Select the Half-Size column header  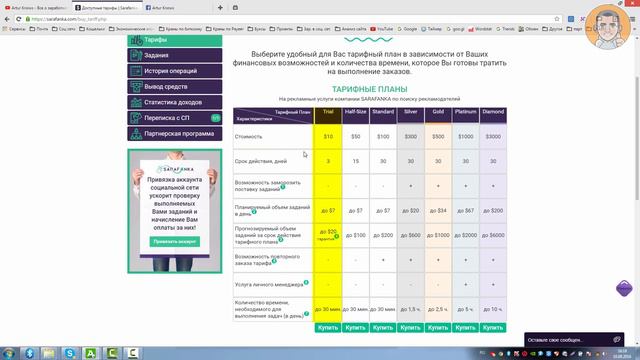(356, 116)
